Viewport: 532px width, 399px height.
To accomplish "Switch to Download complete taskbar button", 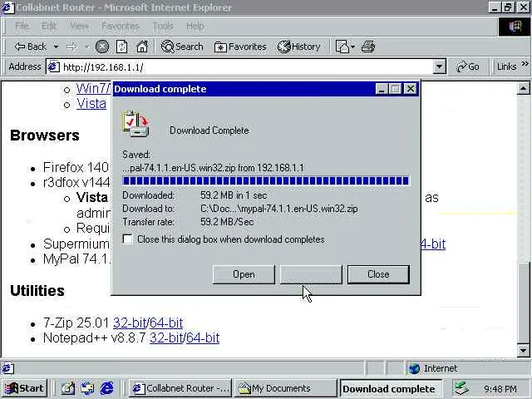I will [392, 388].
